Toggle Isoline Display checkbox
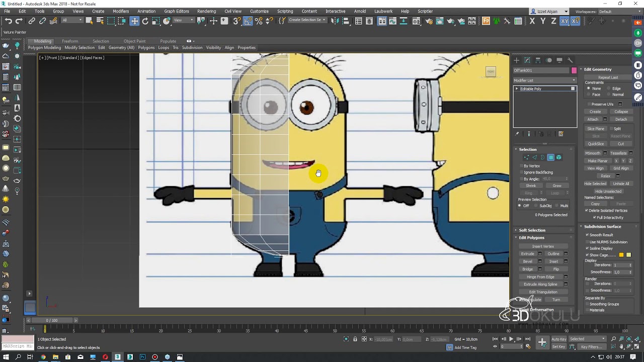The width and height of the screenshot is (644, 362). [x=587, y=248]
